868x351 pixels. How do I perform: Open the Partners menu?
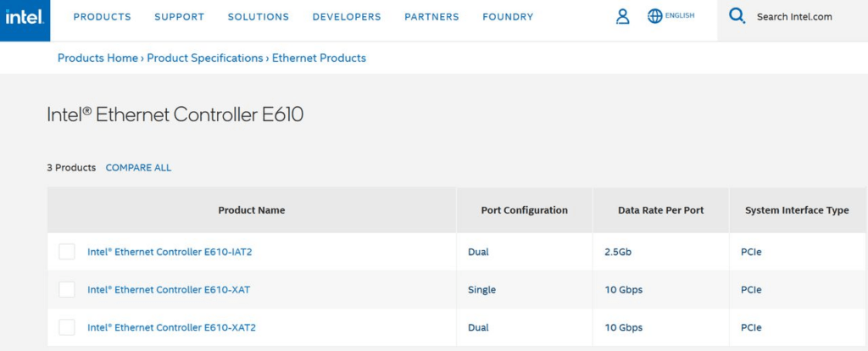click(431, 17)
